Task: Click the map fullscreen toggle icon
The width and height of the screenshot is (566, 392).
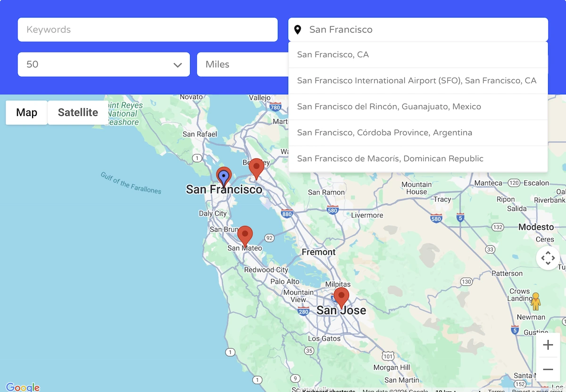Action: pyautogui.click(x=548, y=258)
